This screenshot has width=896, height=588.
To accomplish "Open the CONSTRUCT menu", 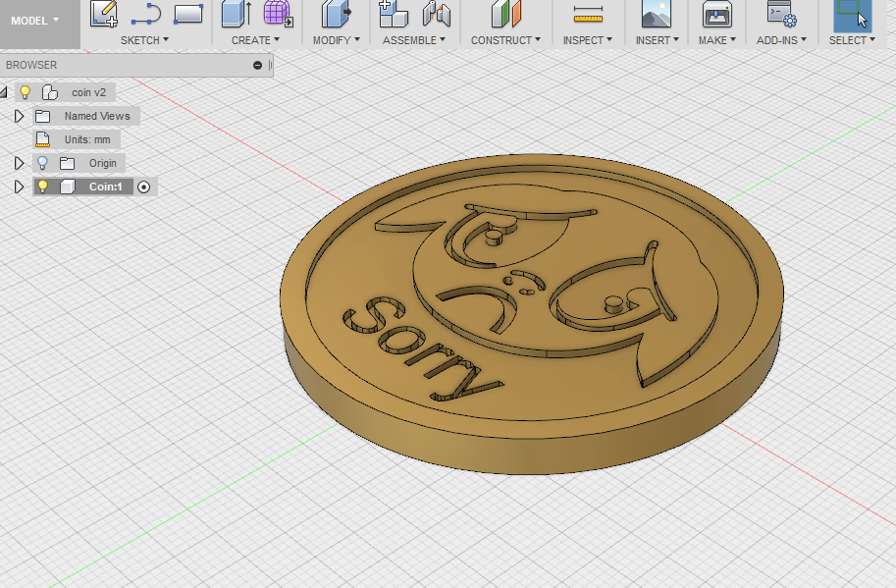I will [505, 40].
